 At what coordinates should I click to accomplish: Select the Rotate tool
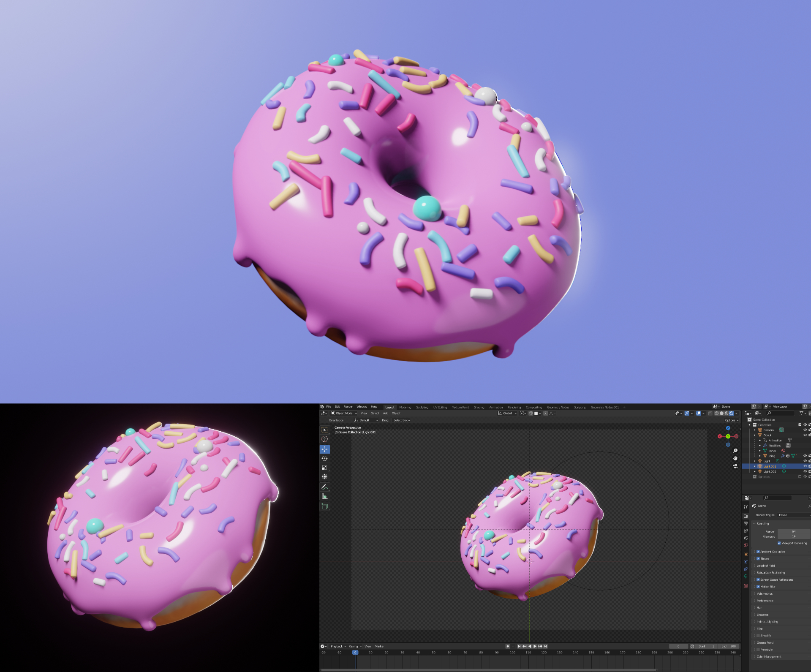324,458
